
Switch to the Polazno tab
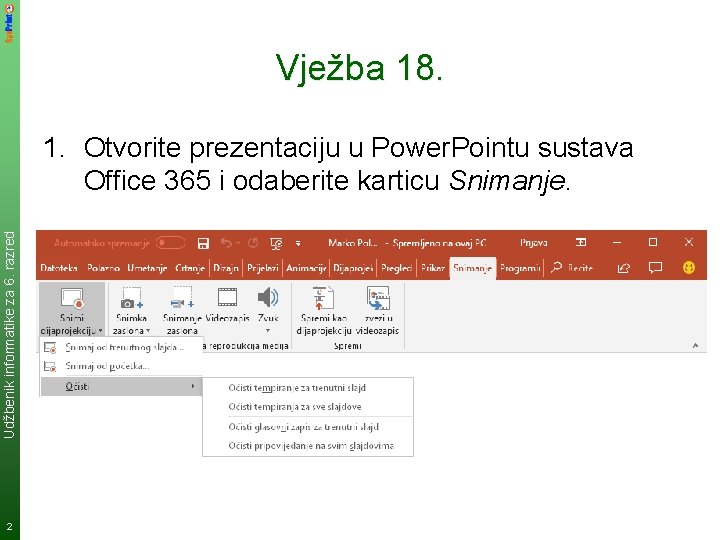103,268
